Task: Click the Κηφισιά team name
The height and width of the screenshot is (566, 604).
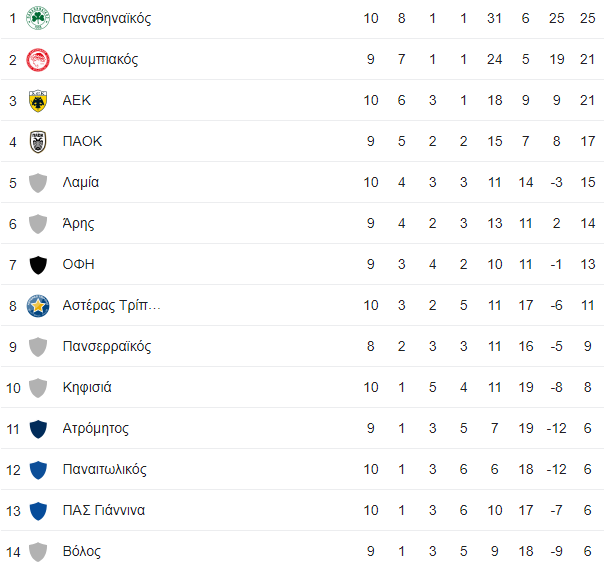Action: [87, 387]
